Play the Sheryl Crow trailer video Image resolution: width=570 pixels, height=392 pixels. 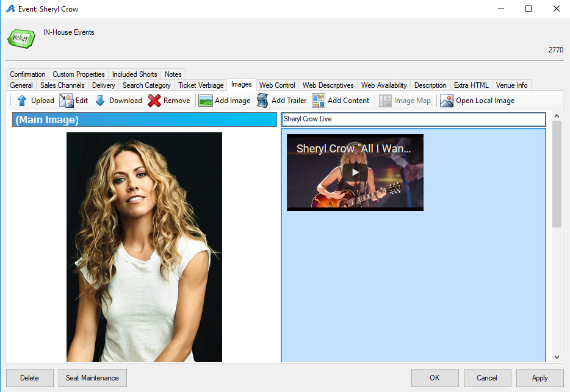click(x=355, y=172)
